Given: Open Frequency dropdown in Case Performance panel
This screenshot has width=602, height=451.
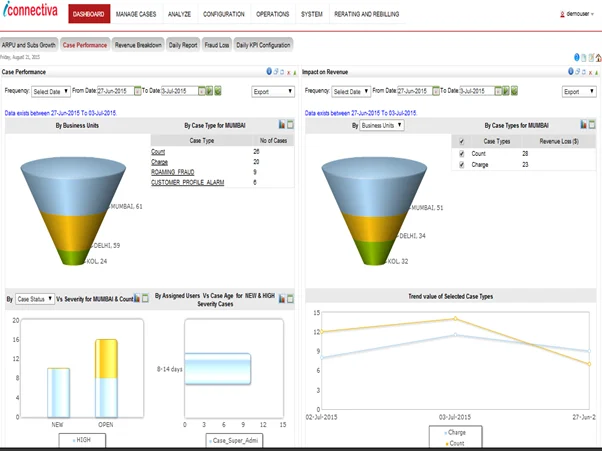Looking at the screenshot, I should coord(51,91).
